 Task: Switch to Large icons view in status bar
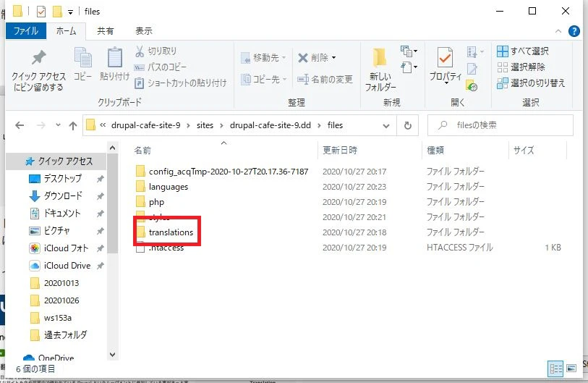(x=571, y=369)
